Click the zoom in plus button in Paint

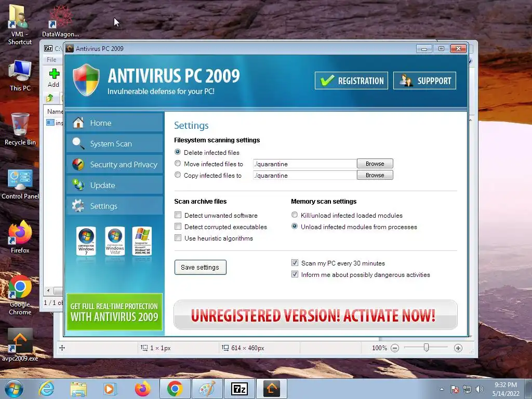click(458, 348)
